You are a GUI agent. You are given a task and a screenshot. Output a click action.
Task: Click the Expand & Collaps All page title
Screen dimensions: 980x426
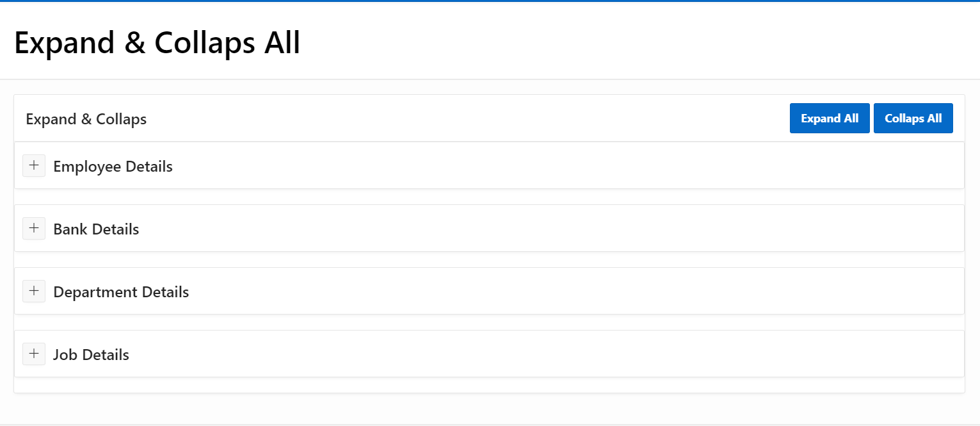coord(157,44)
